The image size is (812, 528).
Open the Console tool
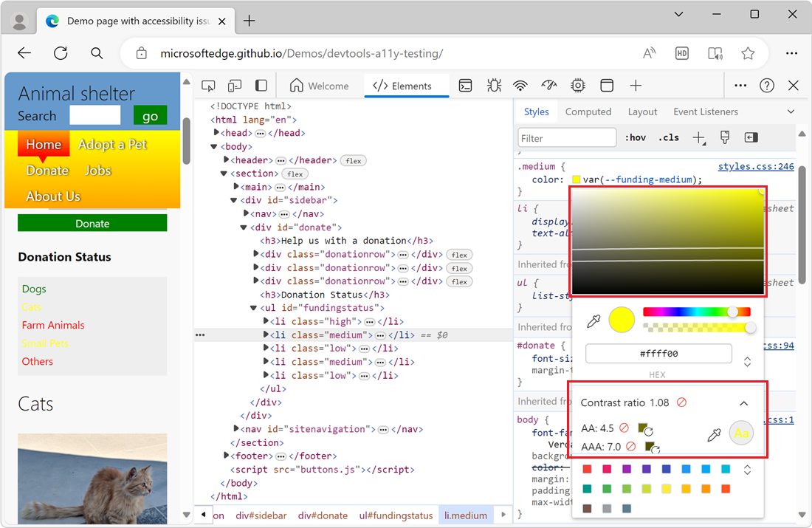pyautogui.click(x=465, y=85)
